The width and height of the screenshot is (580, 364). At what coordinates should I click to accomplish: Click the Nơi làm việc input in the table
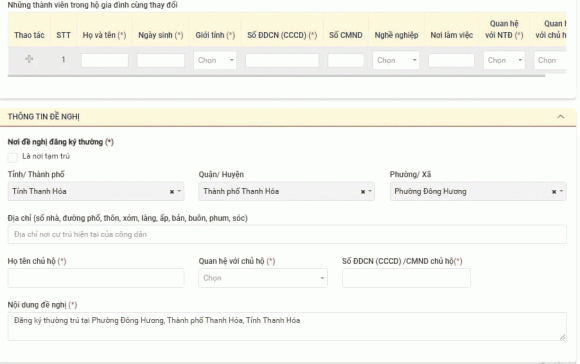[x=451, y=60]
